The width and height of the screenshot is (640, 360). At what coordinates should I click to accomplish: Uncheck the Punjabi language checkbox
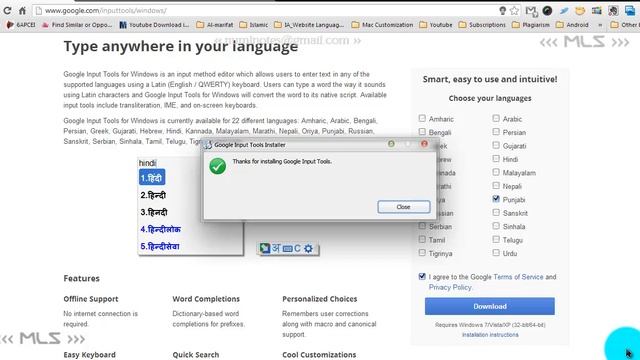click(x=496, y=199)
